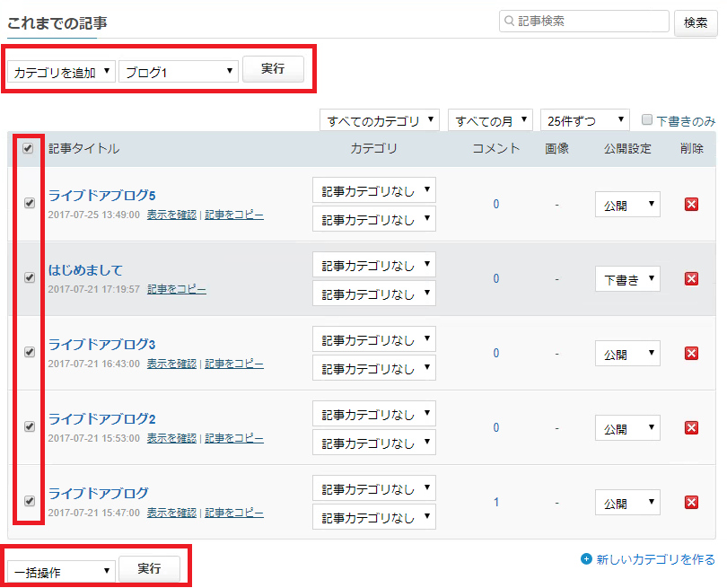Screen dimensions: 727x588
Task: Remove ライブドアブログ3 using delete icon
Action: point(691,354)
